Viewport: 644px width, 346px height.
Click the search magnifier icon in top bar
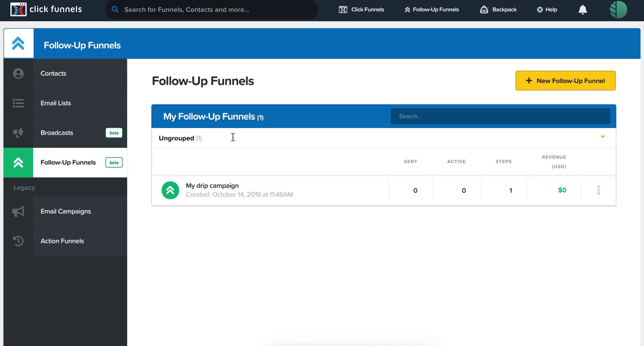(x=115, y=9)
